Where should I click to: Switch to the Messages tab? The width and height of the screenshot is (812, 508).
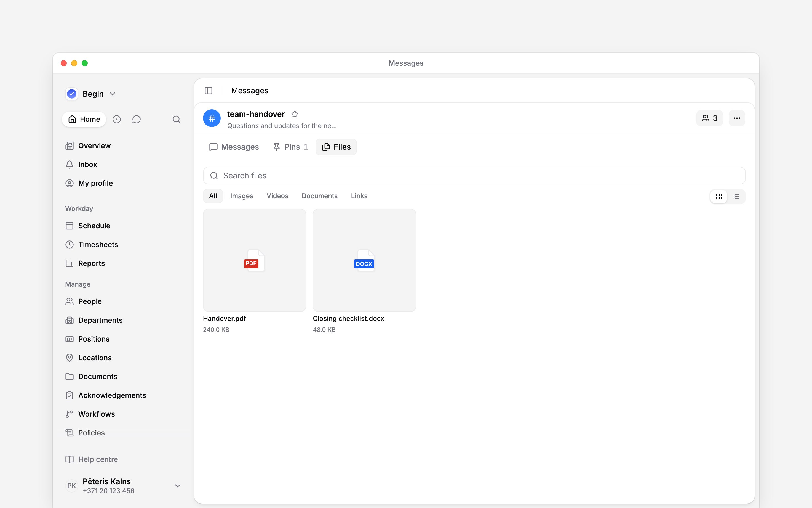(x=234, y=147)
